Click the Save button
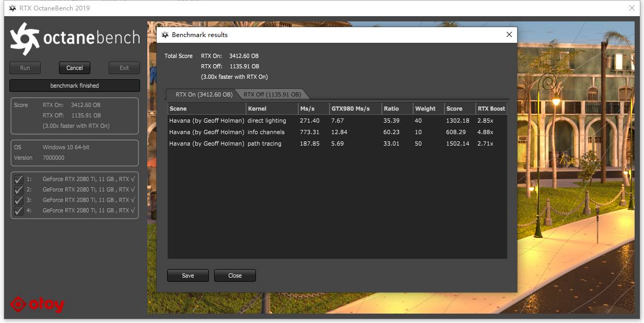Screen dimensions: 644x323 click(188, 276)
